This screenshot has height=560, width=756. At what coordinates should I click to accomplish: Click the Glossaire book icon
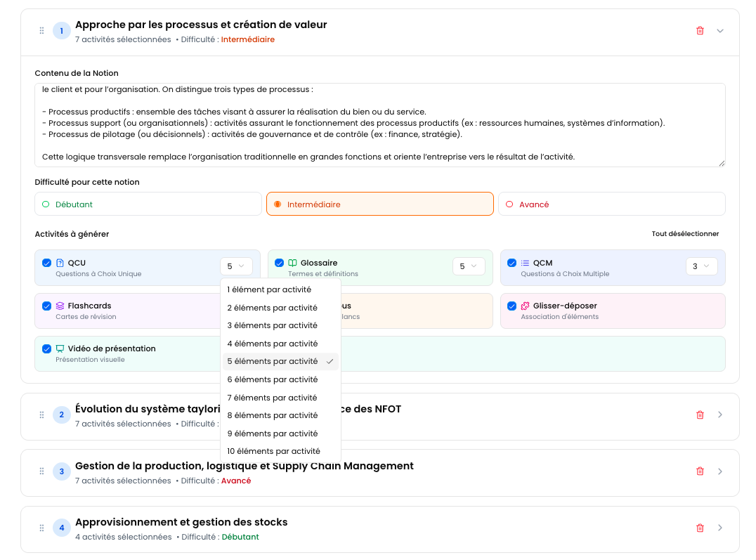tap(292, 263)
